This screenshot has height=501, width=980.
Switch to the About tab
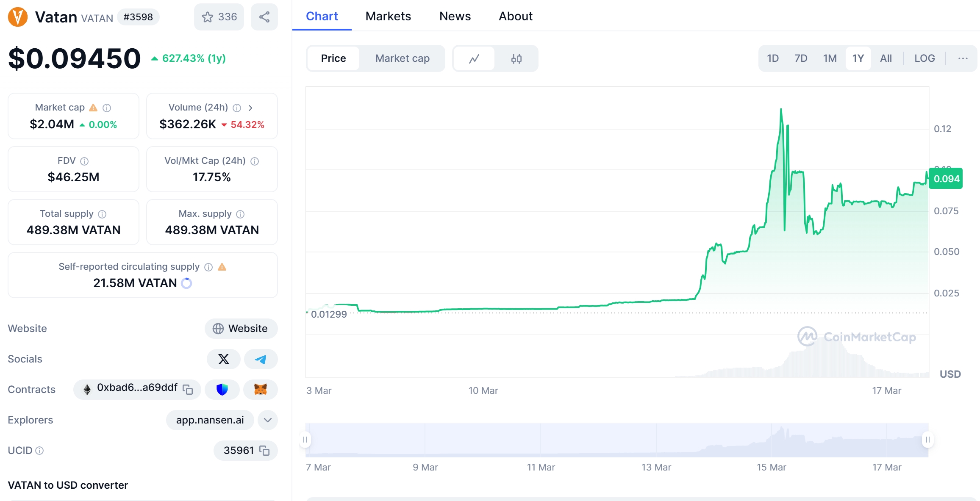pyautogui.click(x=516, y=16)
